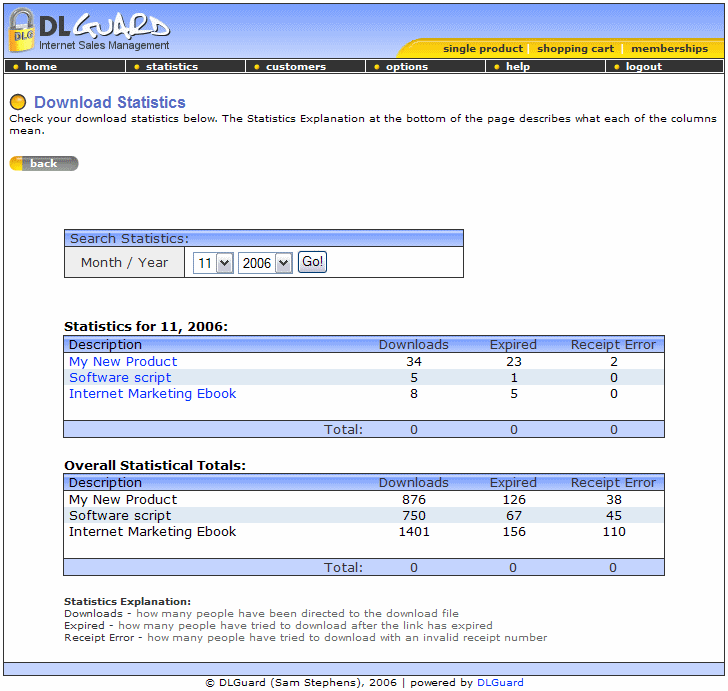Viewport: 728px width, 691px height.
Task: Go to the customers menu
Action: point(295,67)
